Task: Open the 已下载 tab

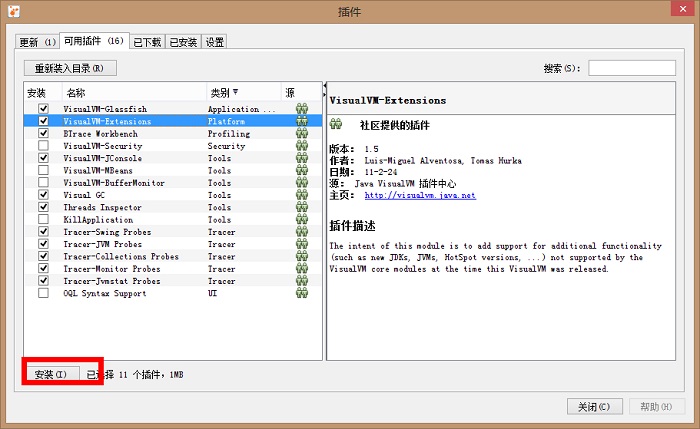Action: (147, 42)
